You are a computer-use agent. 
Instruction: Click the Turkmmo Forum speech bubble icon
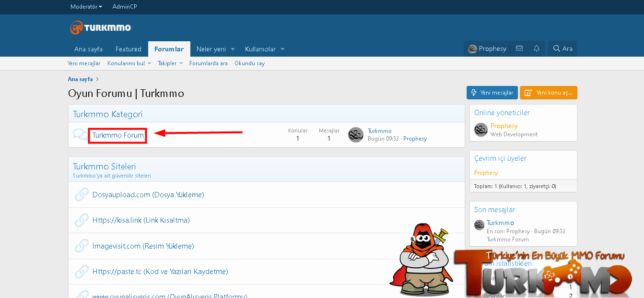[x=80, y=135]
